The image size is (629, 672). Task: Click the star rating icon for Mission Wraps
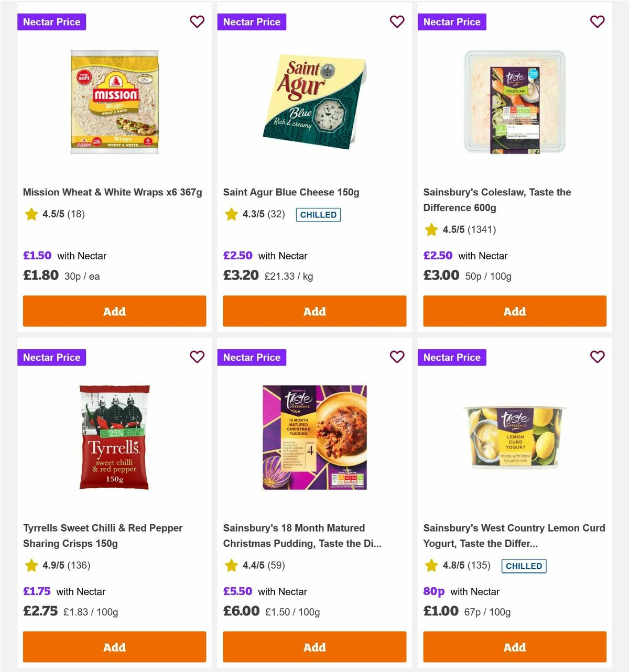click(31, 214)
